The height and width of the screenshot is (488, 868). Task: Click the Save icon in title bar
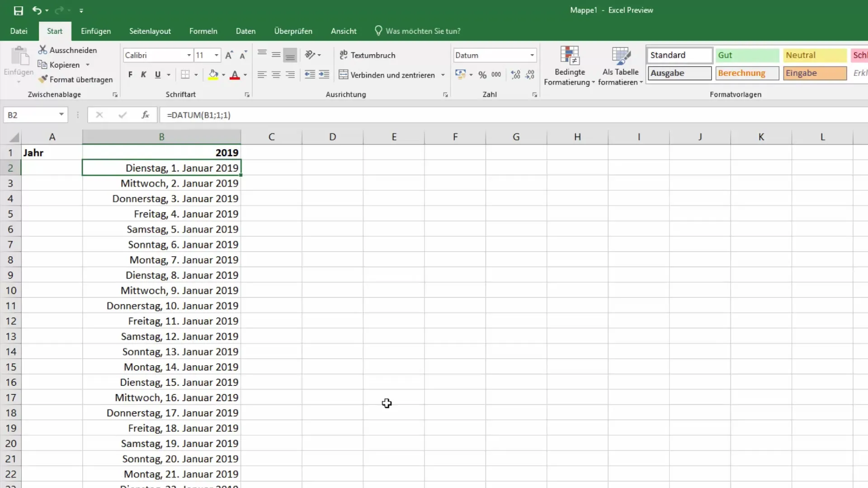(18, 10)
